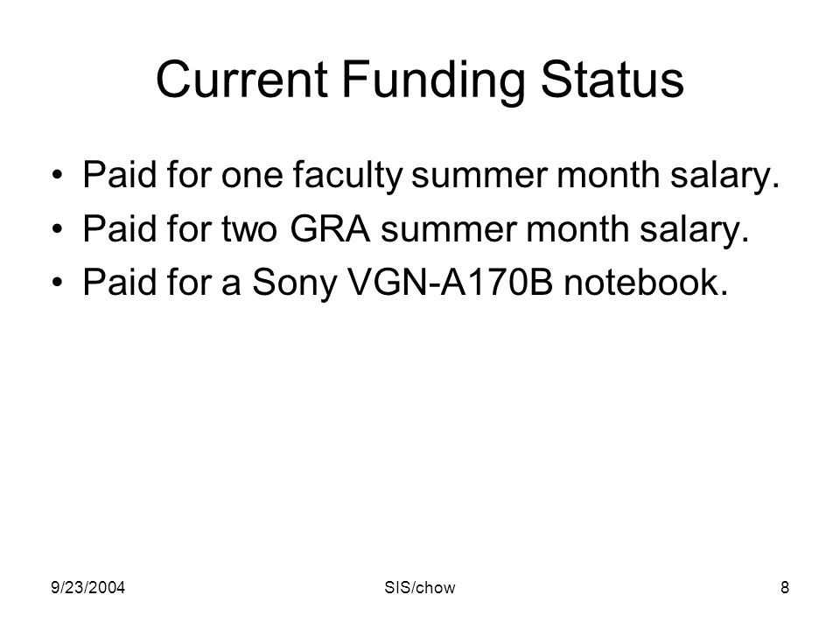
Task: Click the word 'Sony' in third bullet
Action: coord(294,283)
